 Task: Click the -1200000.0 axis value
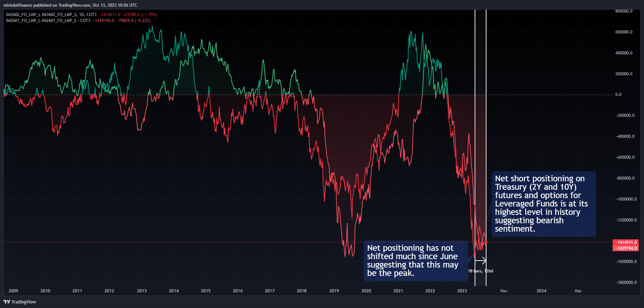[x=626, y=220]
